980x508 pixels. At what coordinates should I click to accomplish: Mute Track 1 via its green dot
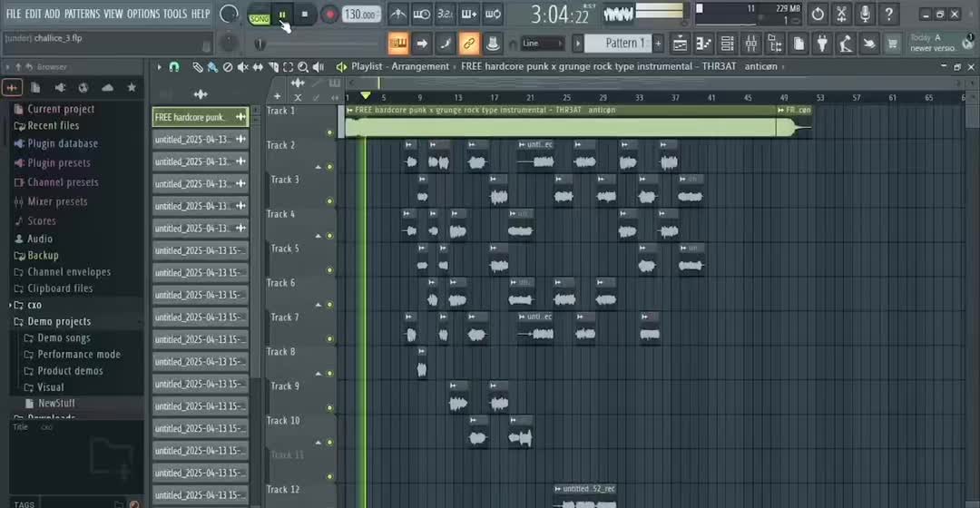(330, 132)
